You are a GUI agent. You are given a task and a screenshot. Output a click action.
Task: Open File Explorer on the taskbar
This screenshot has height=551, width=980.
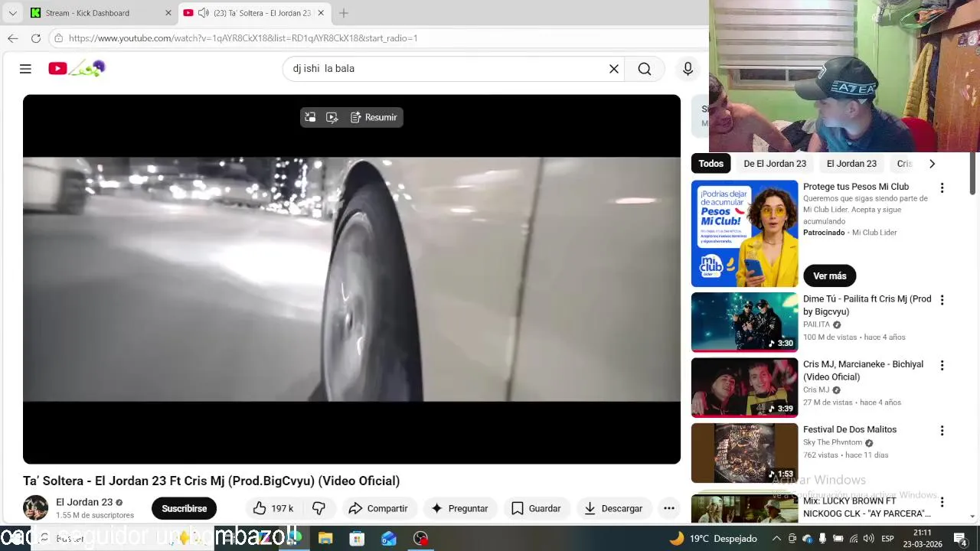(325, 539)
